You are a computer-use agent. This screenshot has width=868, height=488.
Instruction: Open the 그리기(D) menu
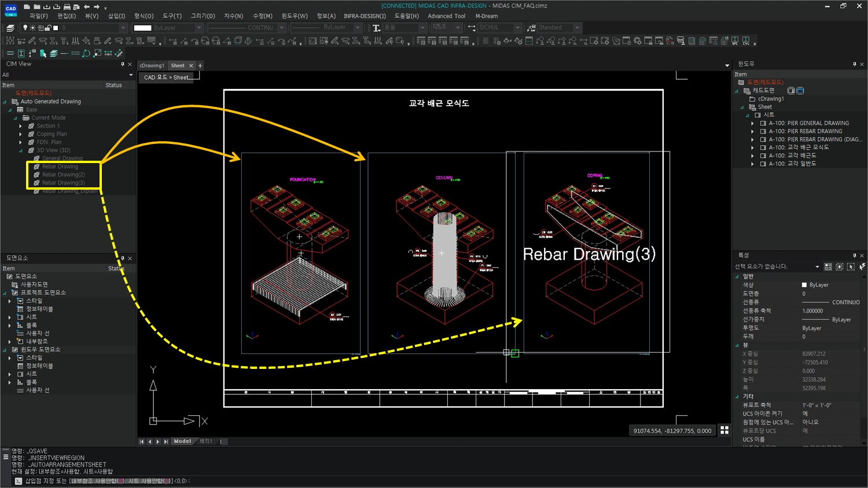tap(202, 16)
